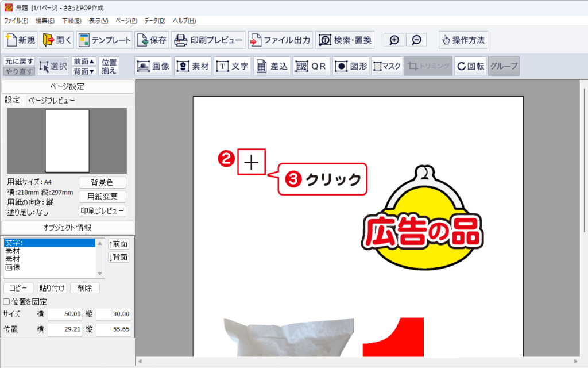Click the 新規 (New) toolbar icon
This screenshot has width=588, height=368.
point(21,40)
